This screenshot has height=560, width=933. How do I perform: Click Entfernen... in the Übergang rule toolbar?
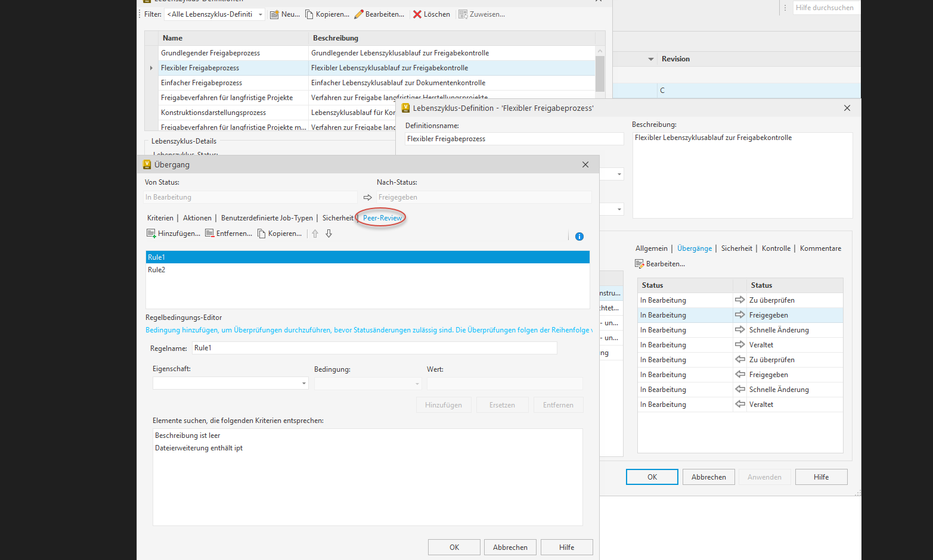click(228, 234)
